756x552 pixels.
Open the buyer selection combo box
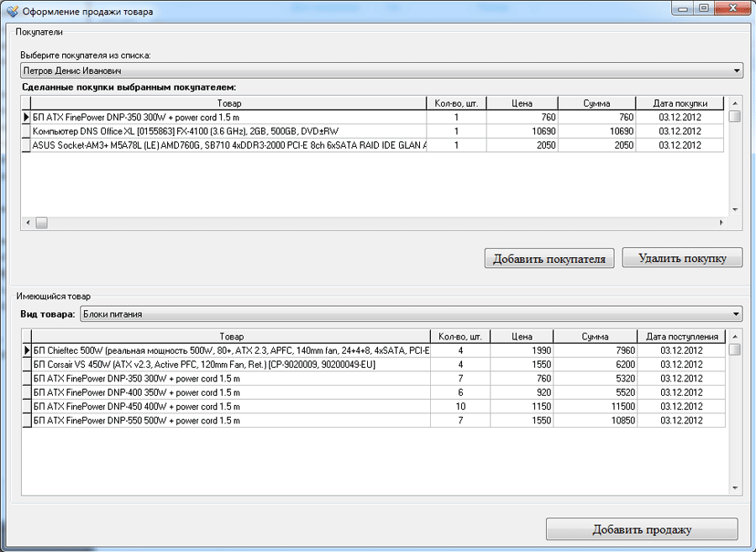pos(381,71)
